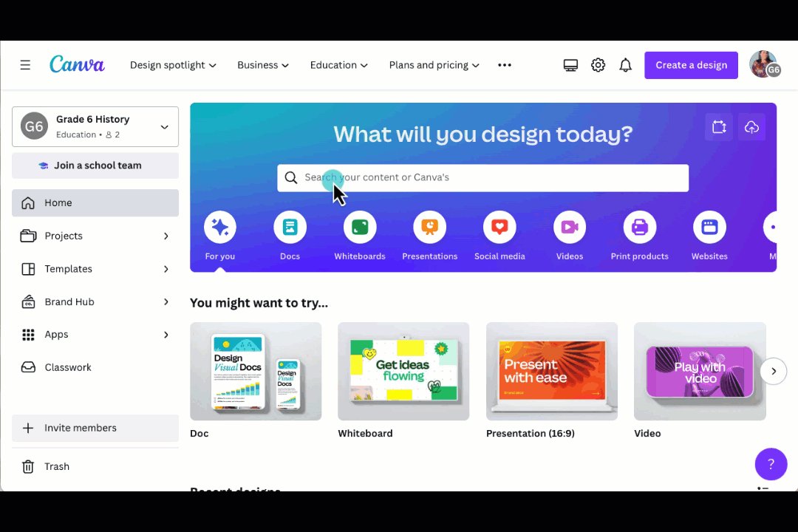This screenshot has width=798, height=532.
Task: Open Projects in the sidebar
Action: [95, 236]
